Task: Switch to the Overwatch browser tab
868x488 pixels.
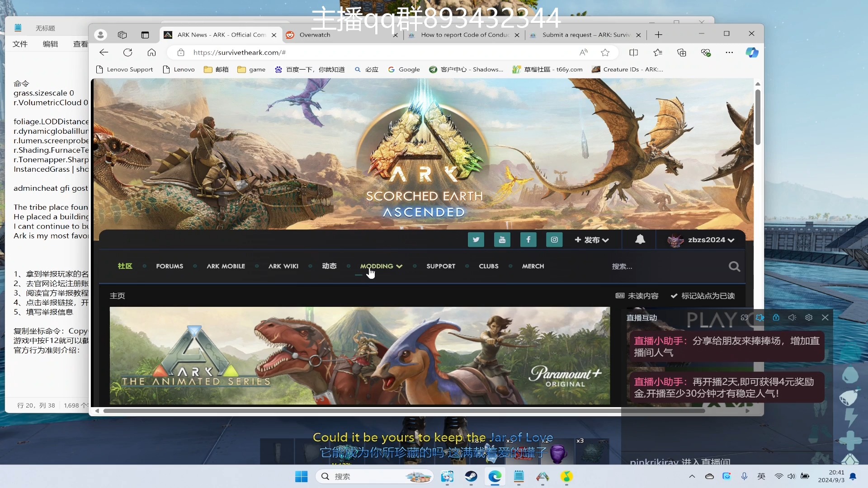Action: click(342, 35)
